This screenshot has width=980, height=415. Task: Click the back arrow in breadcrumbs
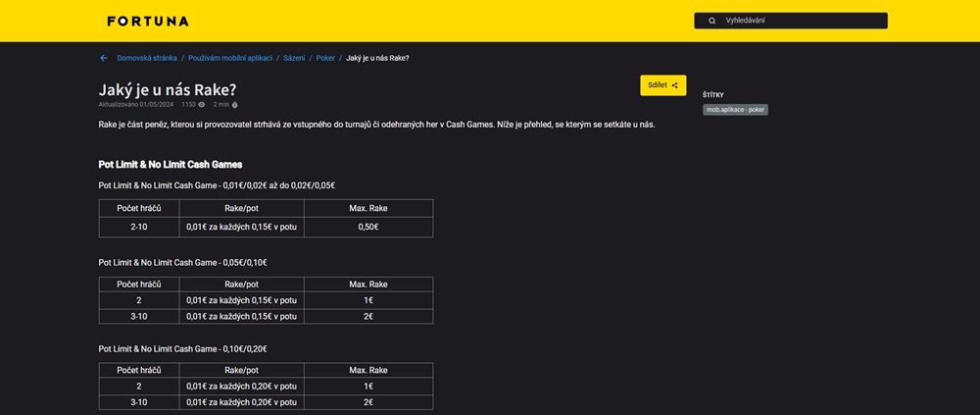[x=104, y=58]
